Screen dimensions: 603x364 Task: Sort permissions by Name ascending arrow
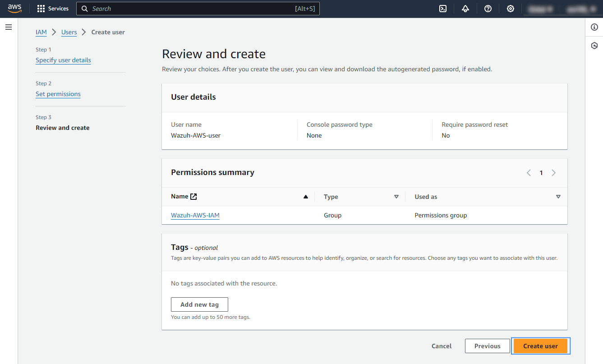[306, 197]
